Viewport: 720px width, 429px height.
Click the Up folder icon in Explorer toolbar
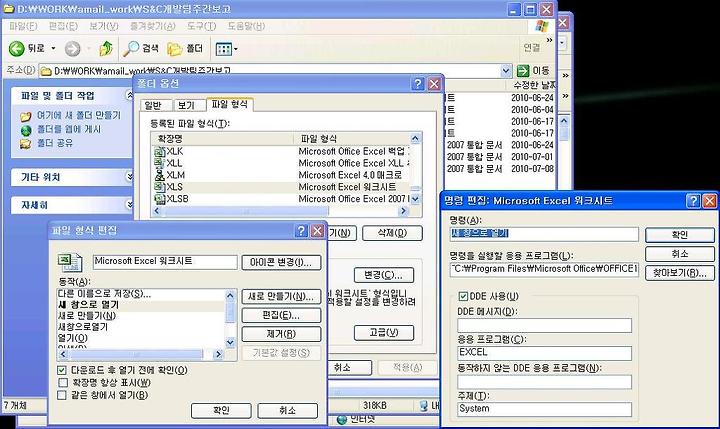[106, 48]
